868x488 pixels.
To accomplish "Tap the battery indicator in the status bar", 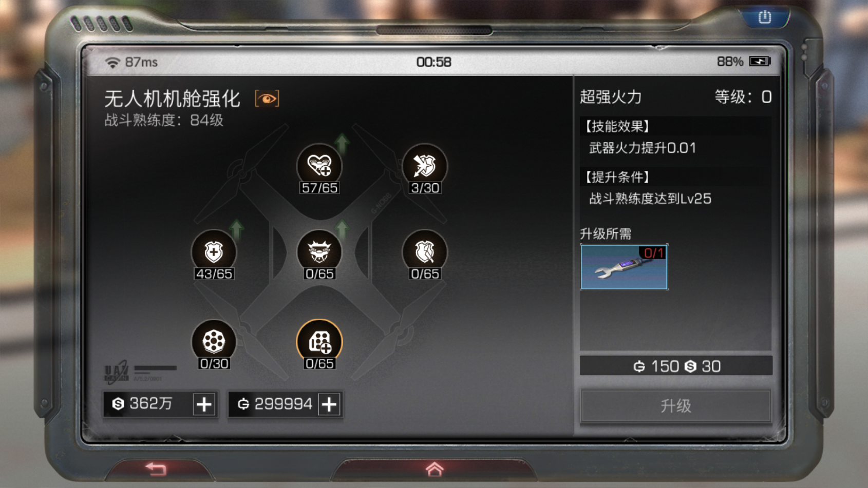I will pyautogui.click(x=760, y=62).
